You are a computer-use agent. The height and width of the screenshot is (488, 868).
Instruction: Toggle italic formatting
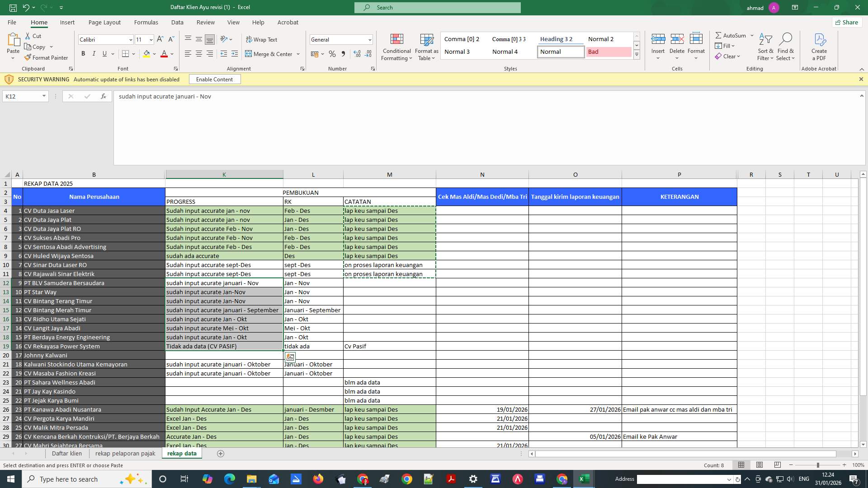[94, 54]
